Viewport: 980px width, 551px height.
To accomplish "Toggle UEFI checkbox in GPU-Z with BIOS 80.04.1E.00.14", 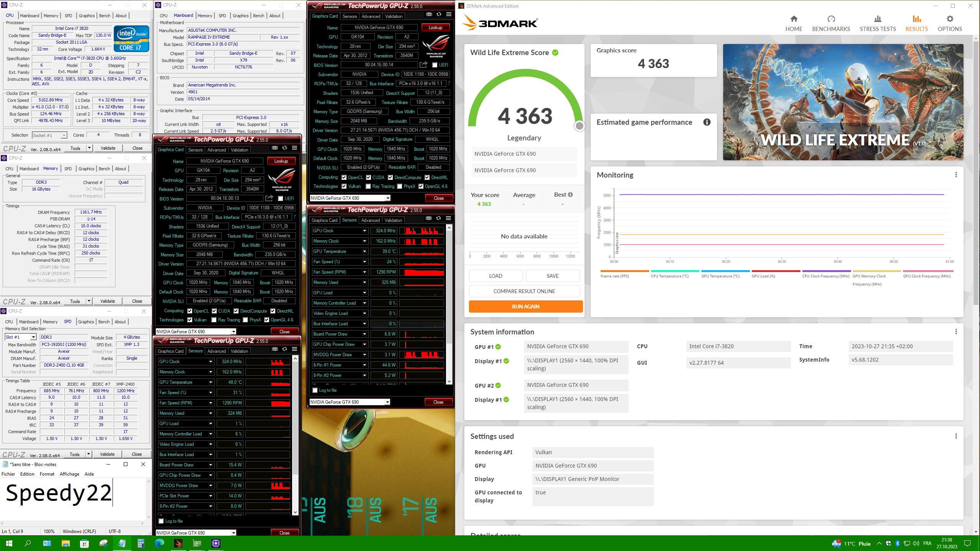I will [434, 65].
